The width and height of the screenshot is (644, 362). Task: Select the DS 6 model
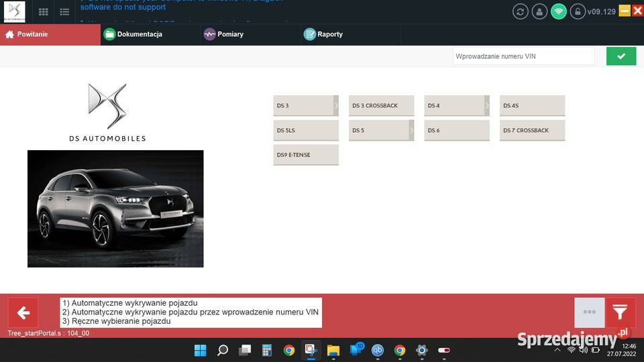point(457,130)
